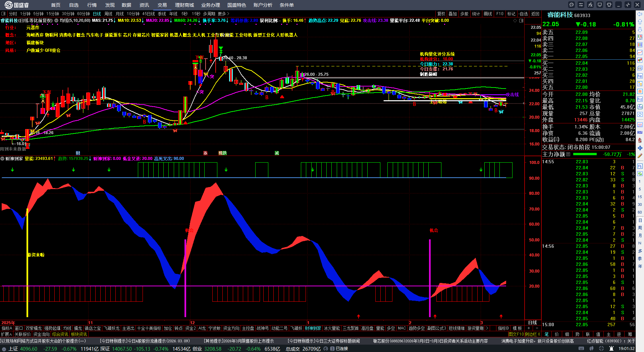Switch to 1-minute period in right sidebar
Screen dimensions: 644x352
coord(640,181)
